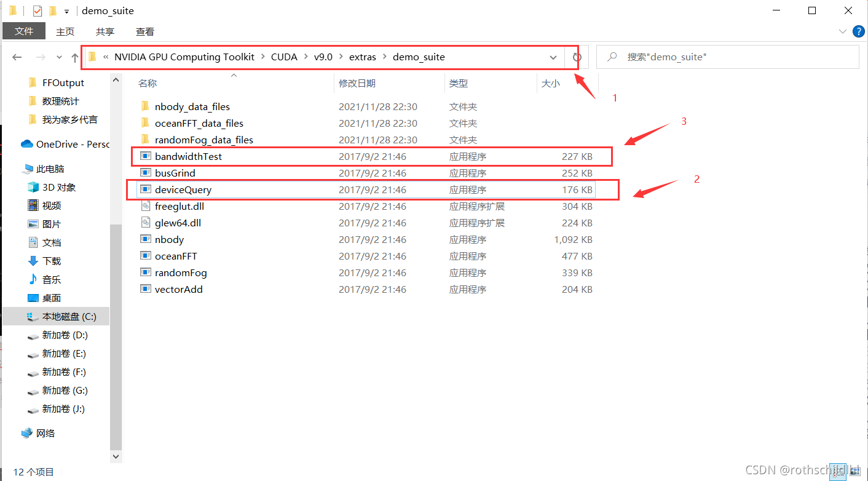868x481 pixels.
Task: Click the forward navigation arrow
Action: tap(41, 57)
